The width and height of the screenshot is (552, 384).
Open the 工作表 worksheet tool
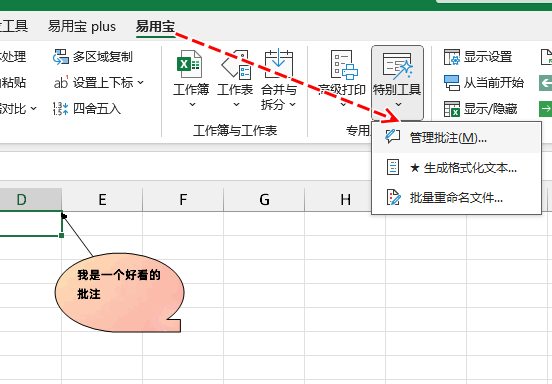235,78
